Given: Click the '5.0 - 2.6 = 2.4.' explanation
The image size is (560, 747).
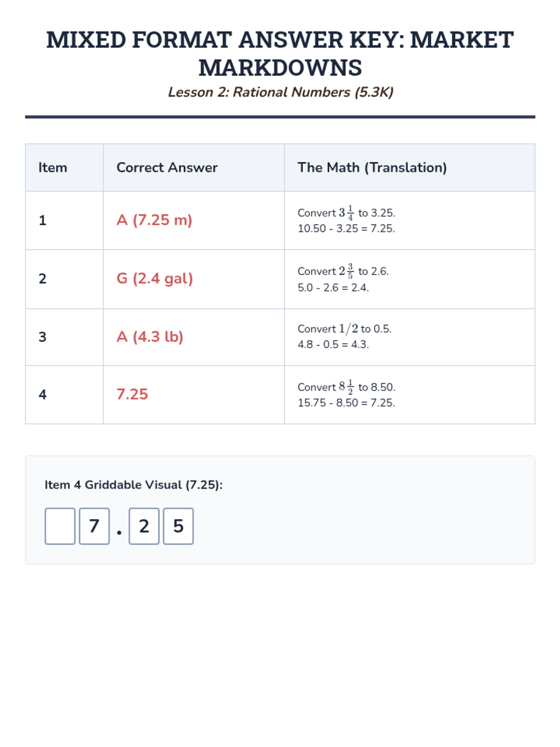Looking at the screenshot, I should coord(333,288).
